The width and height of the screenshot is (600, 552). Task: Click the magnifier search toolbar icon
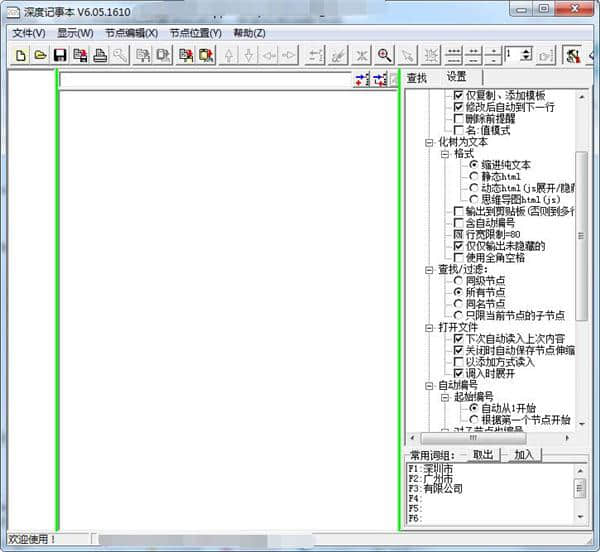coord(384,55)
